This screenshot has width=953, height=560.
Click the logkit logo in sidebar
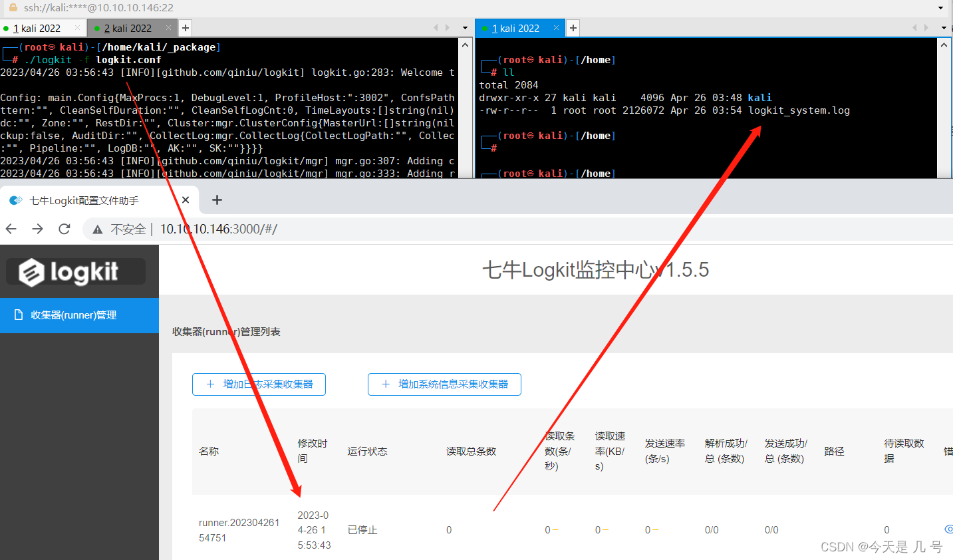point(76,271)
